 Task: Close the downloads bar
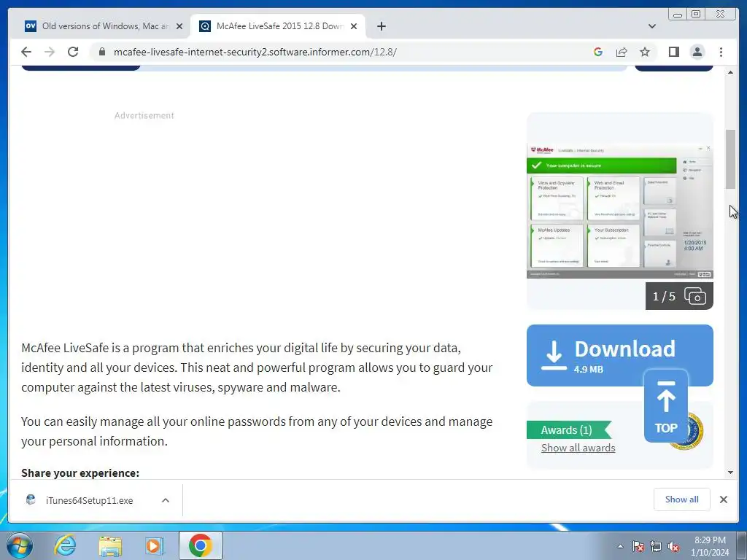[x=723, y=499]
